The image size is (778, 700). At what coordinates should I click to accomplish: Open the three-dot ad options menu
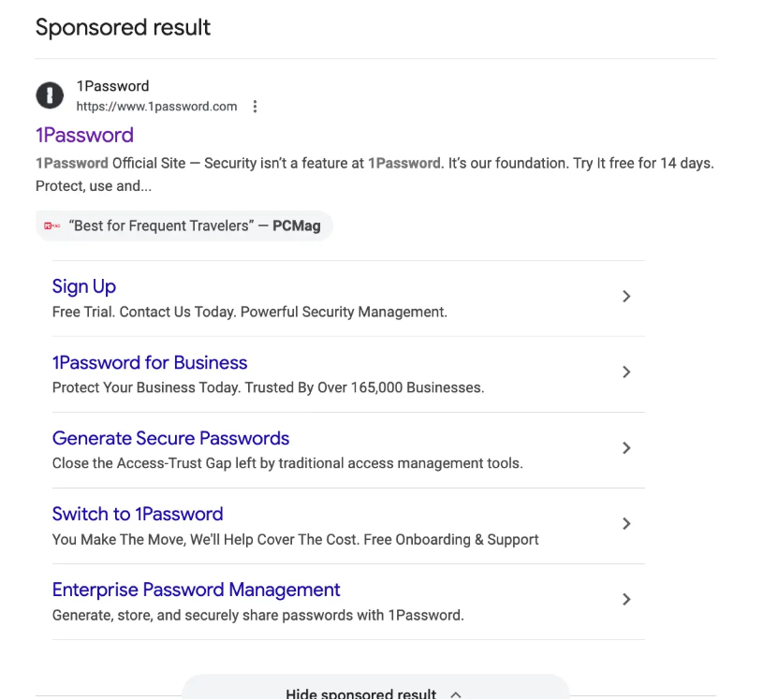[x=255, y=107]
